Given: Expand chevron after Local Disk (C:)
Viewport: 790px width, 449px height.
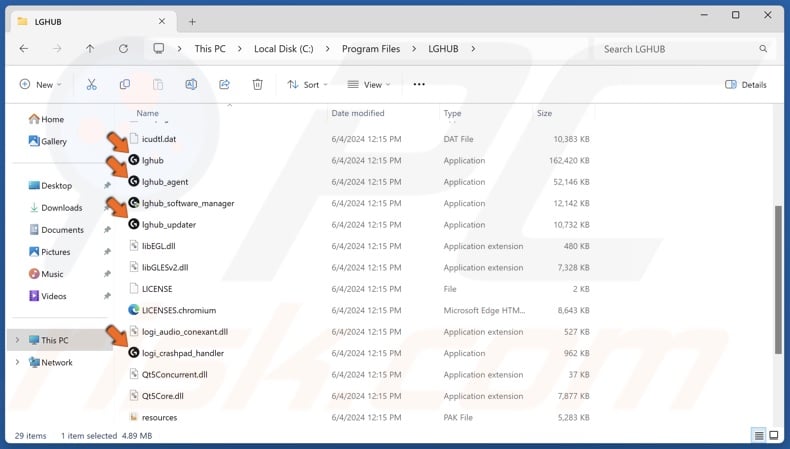Looking at the screenshot, I should [x=328, y=49].
